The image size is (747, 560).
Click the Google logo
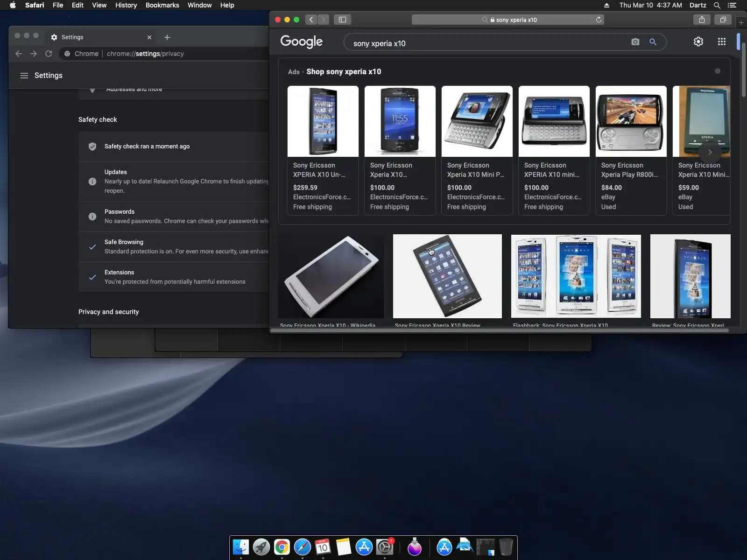[302, 42]
